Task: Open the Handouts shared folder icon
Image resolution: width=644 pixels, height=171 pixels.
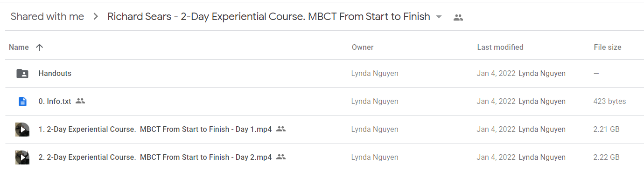Action: (x=22, y=73)
